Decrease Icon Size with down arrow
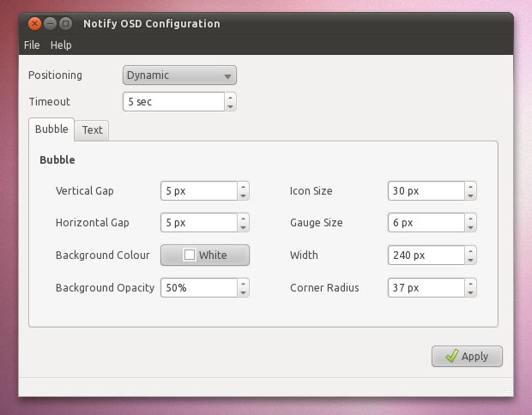 click(470, 195)
